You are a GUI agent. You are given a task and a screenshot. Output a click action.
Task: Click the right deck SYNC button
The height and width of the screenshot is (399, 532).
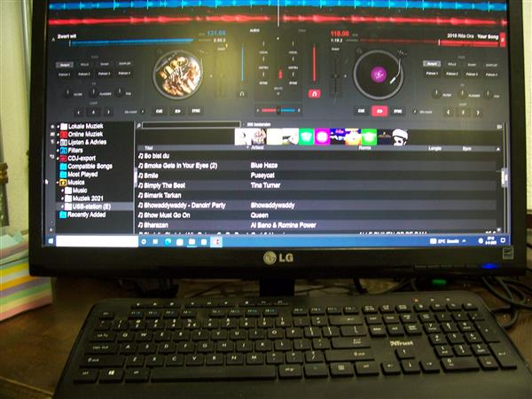[398, 112]
